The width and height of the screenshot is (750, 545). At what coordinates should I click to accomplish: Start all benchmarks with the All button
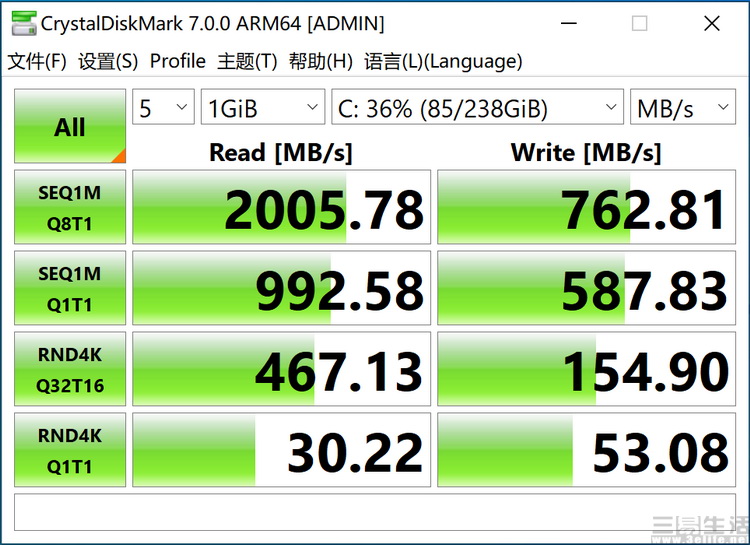pos(70,126)
